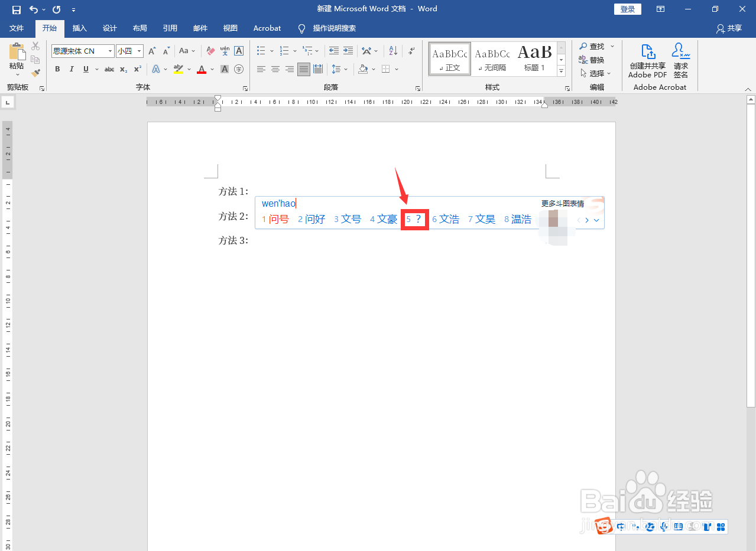The image size is (756, 551).
Task: Open the Acrobat ribbon tab
Action: [x=267, y=28]
